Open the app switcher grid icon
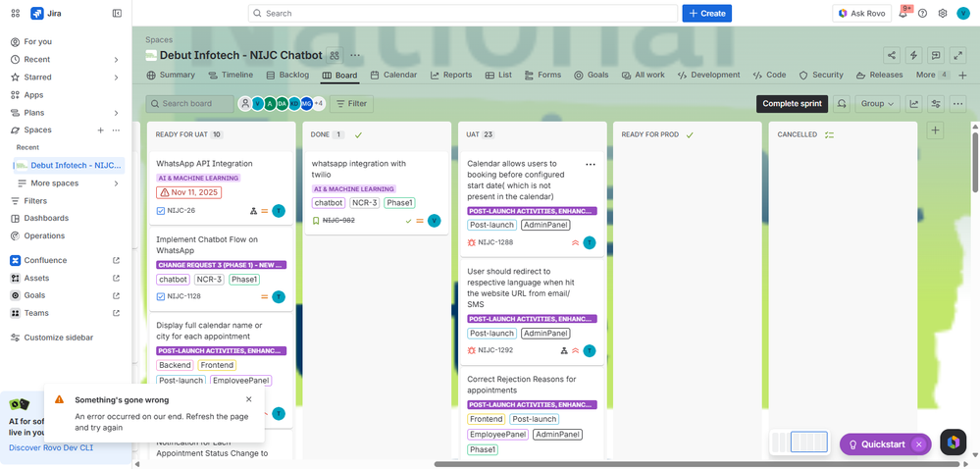The width and height of the screenshot is (980, 469). pyautogui.click(x=16, y=13)
